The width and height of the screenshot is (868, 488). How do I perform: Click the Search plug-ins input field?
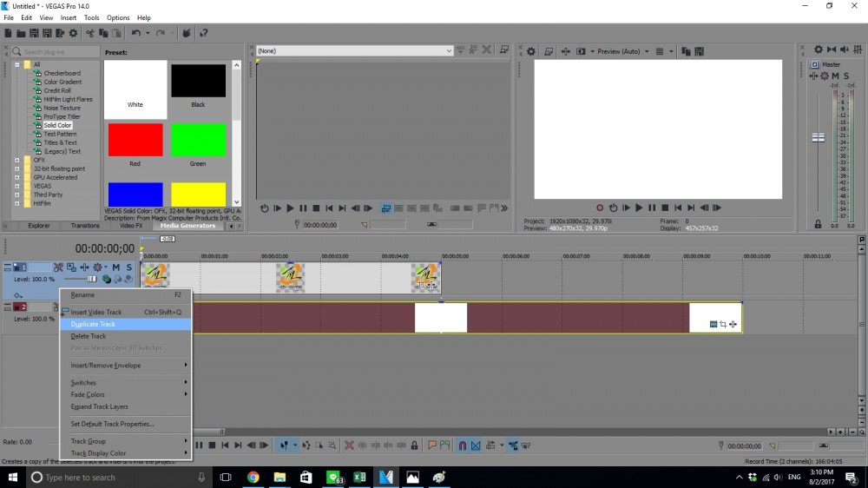pyautogui.click(x=56, y=51)
